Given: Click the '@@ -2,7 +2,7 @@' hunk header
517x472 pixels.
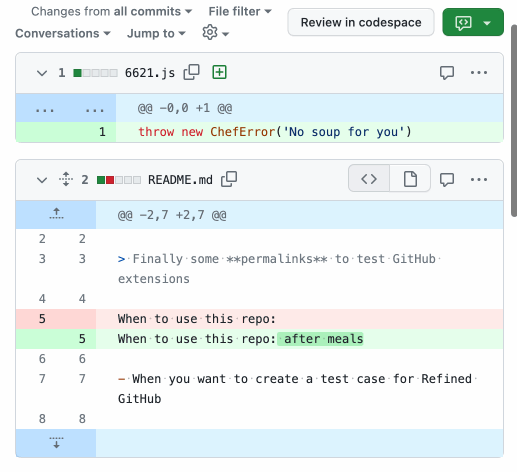Looking at the screenshot, I should click(x=172, y=215).
